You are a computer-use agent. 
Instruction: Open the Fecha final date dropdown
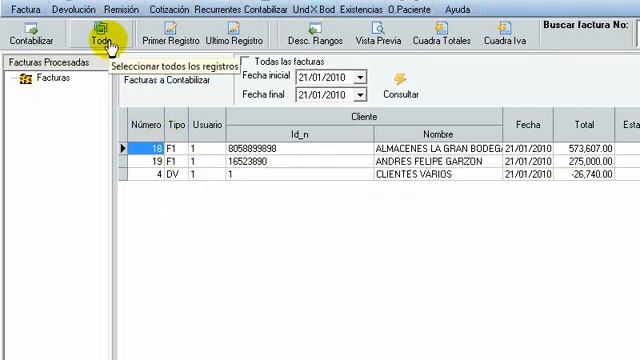[x=360, y=95]
